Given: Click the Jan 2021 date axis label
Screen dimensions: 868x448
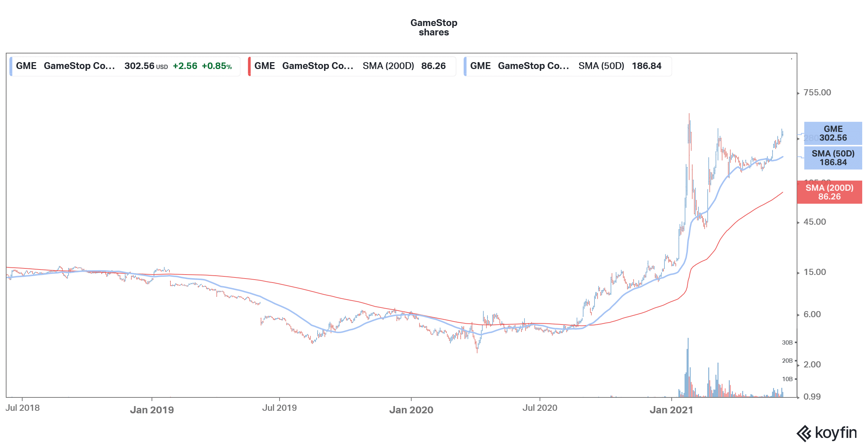Looking at the screenshot, I should point(671,410).
